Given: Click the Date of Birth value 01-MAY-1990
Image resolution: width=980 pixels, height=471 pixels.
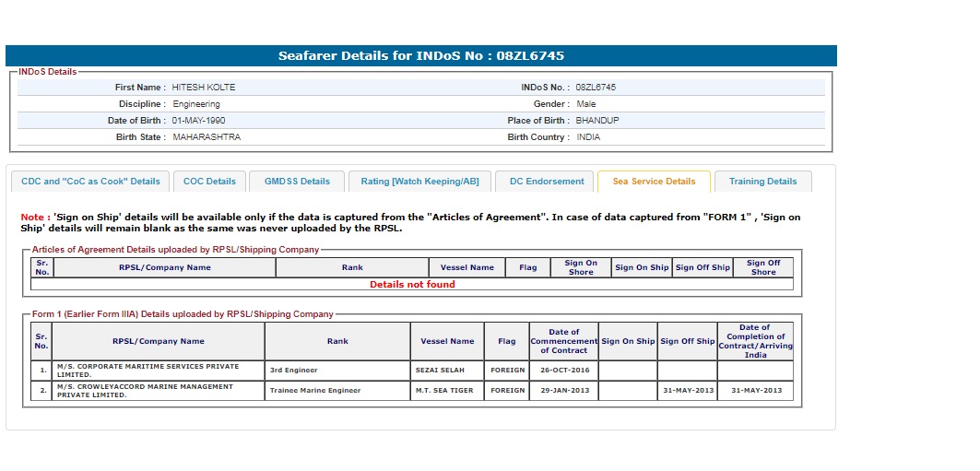Looking at the screenshot, I should (x=198, y=121).
